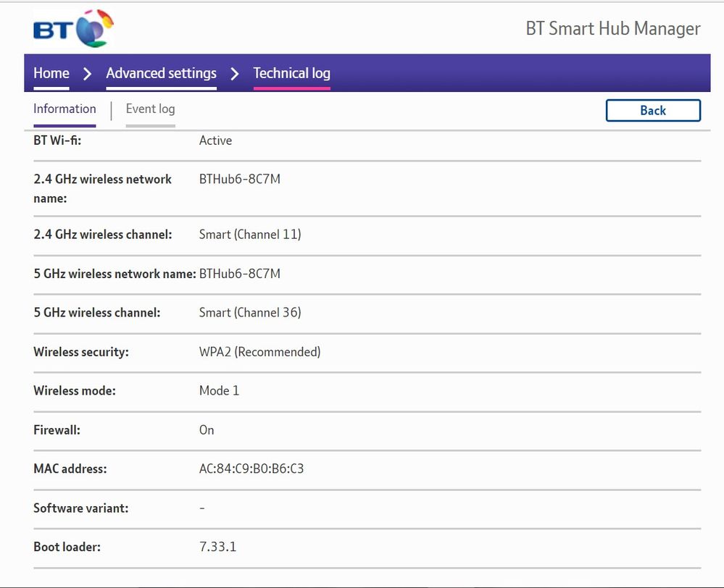This screenshot has height=588, width=724.
Task: Click the 'Firewall:' label
Action: (57, 430)
